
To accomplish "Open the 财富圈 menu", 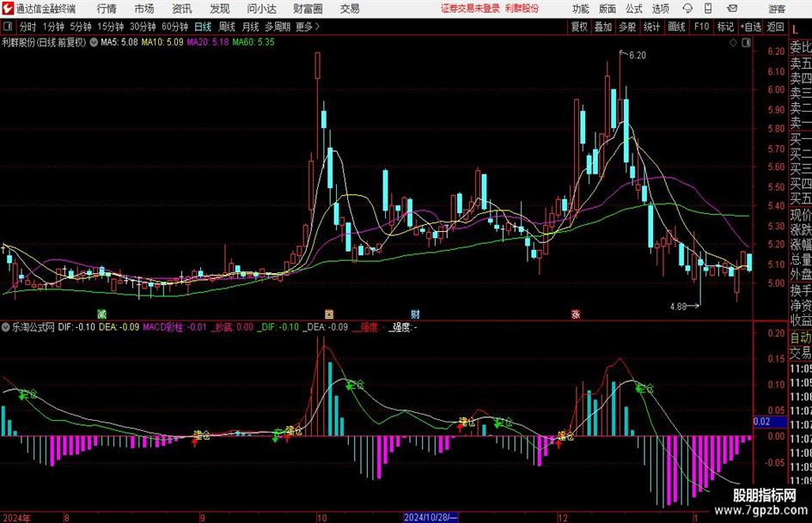I will click(308, 9).
